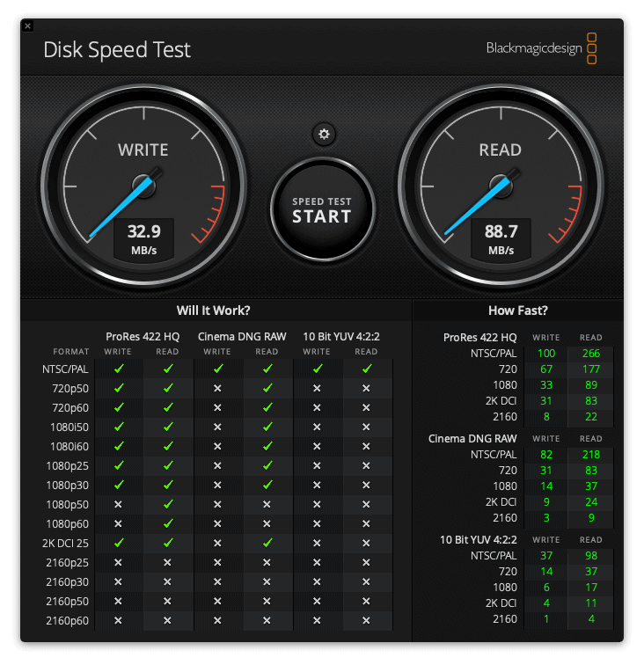
Task: Click 10 Bit YUV read checkmark for NTSC/PAL
Action: click(x=366, y=369)
